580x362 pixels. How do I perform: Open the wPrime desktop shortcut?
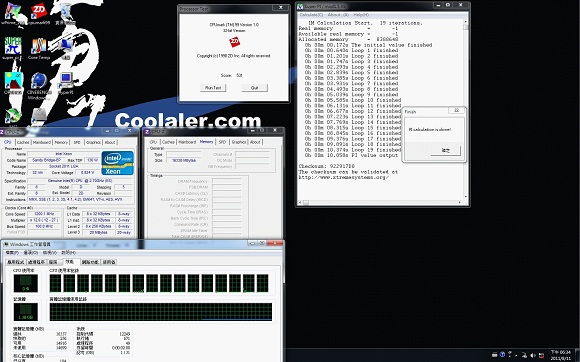(x=13, y=14)
